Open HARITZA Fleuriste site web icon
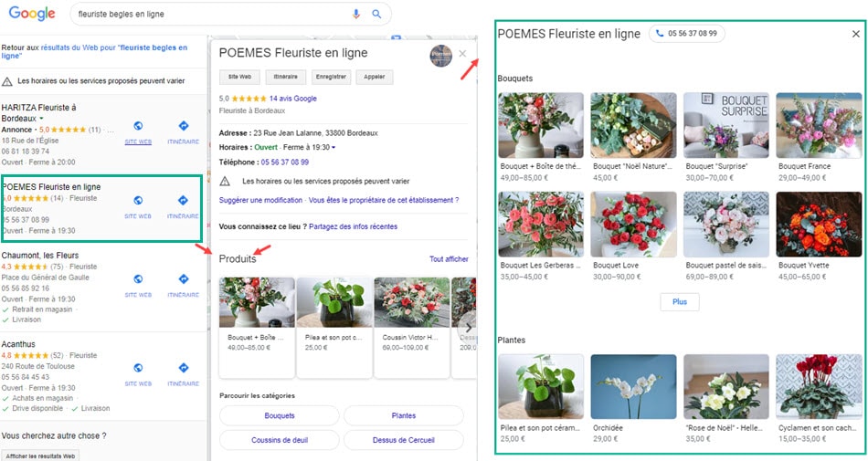This screenshot has width=868, height=461. pos(138,126)
